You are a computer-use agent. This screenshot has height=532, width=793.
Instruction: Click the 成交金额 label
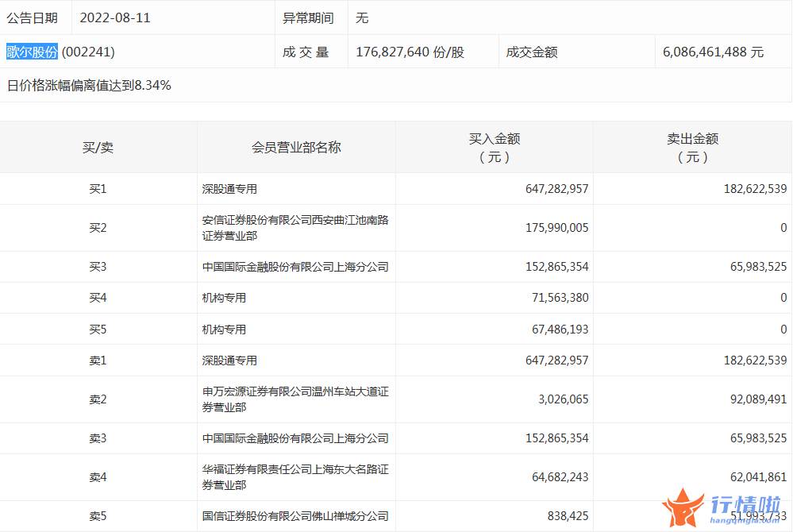(x=532, y=52)
